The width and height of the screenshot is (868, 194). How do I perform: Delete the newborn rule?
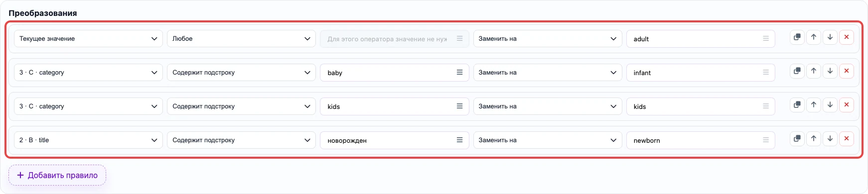tap(847, 139)
